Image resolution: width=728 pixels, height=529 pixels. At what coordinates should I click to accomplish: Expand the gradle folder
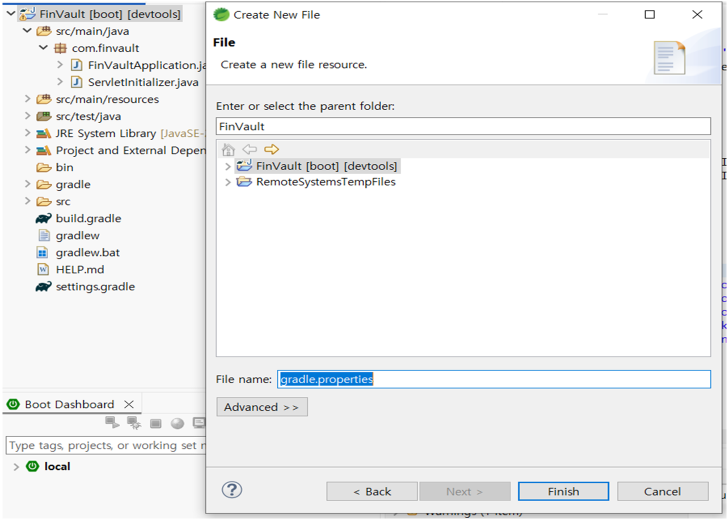27,184
